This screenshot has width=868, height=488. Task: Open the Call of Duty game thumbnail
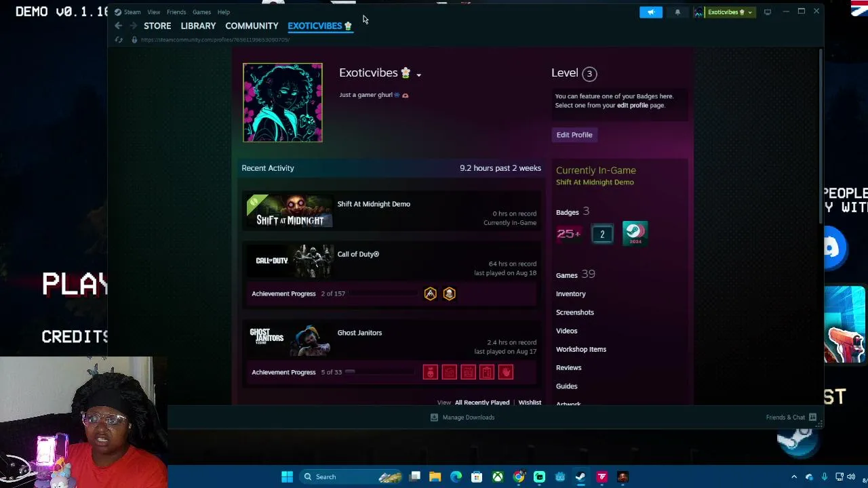click(x=290, y=261)
